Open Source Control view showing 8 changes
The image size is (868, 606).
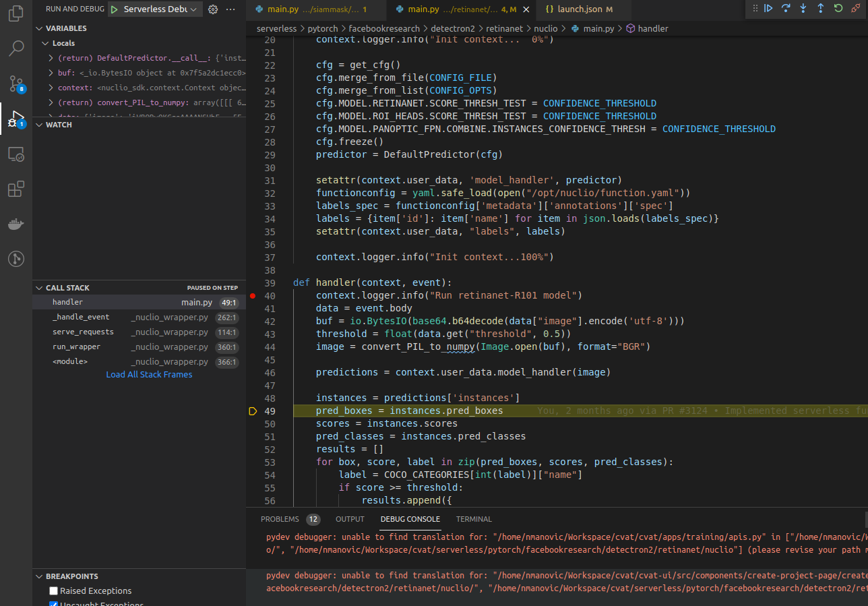tap(15, 84)
